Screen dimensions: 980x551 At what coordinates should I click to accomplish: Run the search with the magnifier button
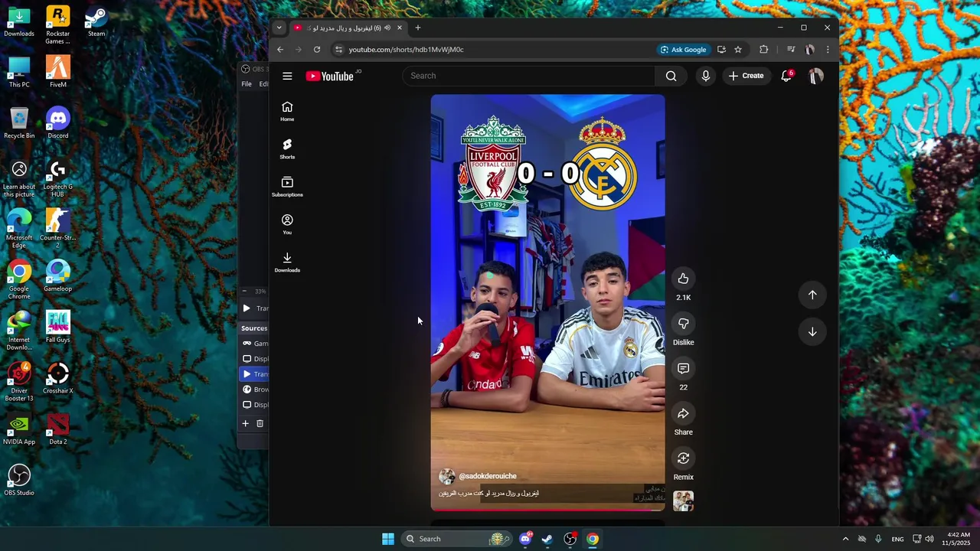coord(671,76)
